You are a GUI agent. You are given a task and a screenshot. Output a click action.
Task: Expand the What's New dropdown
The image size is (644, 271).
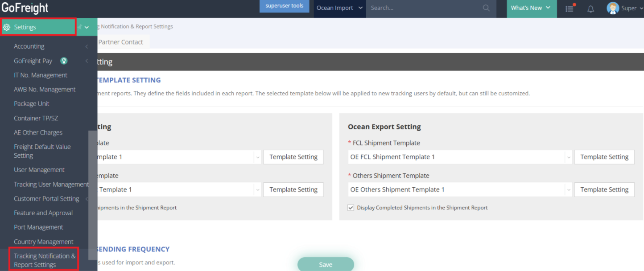coord(531,8)
